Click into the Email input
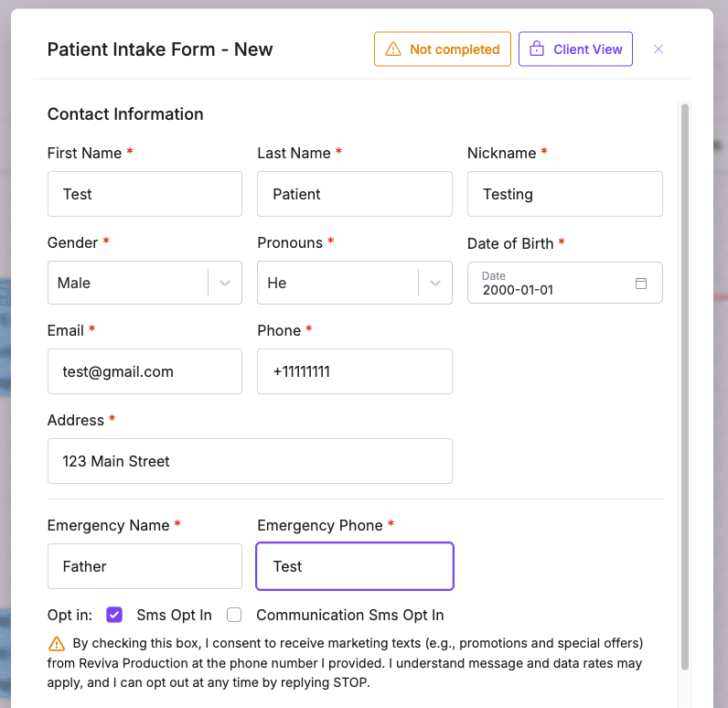The height and width of the screenshot is (708, 728). pyautogui.click(x=145, y=371)
